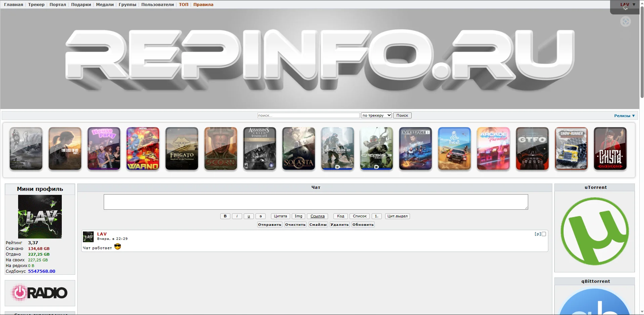Apply strikethrough with the s button
The width and height of the screenshot is (644, 315).
click(261, 216)
